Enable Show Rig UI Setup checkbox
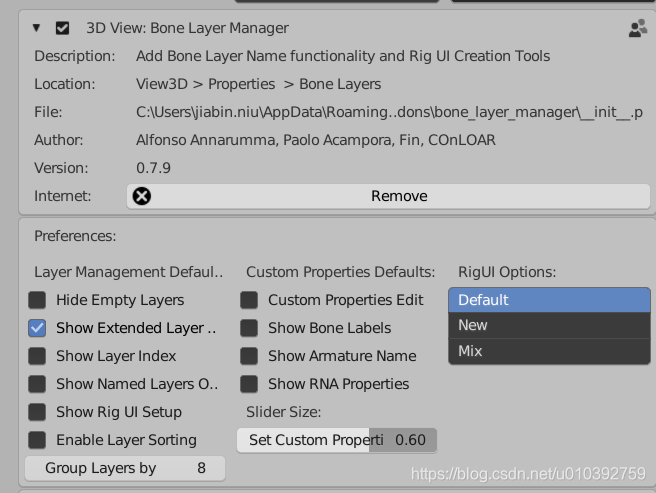The image size is (656, 493). [37, 412]
